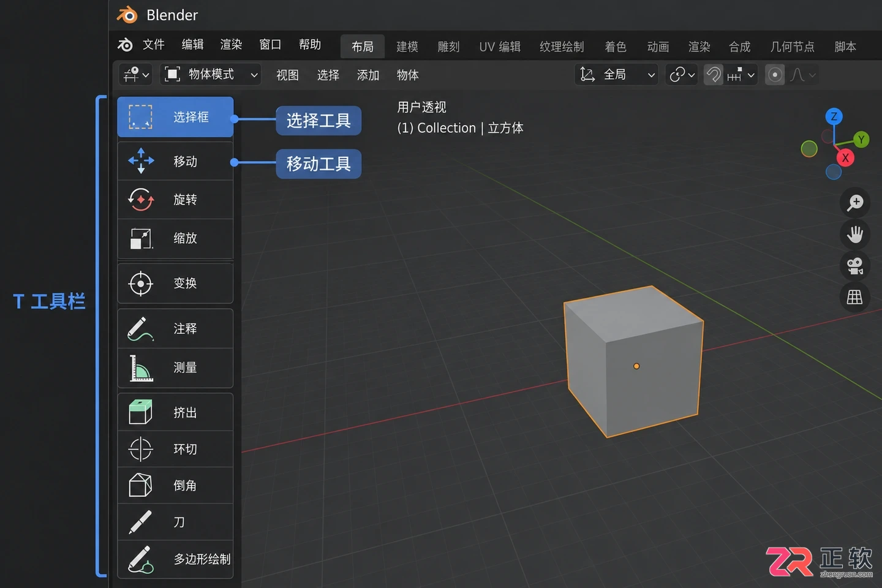Switch to the 雕刻 workspace tab
This screenshot has width=882, height=588.
point(448,47)
